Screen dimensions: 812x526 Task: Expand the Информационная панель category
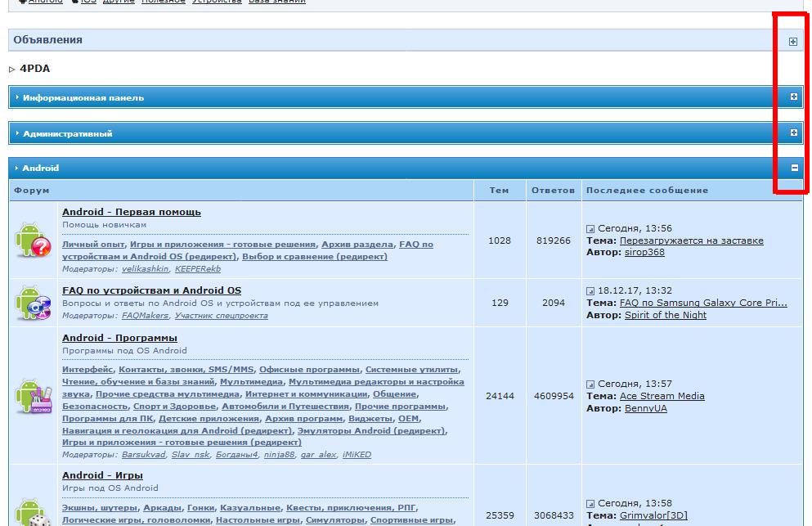793,97
